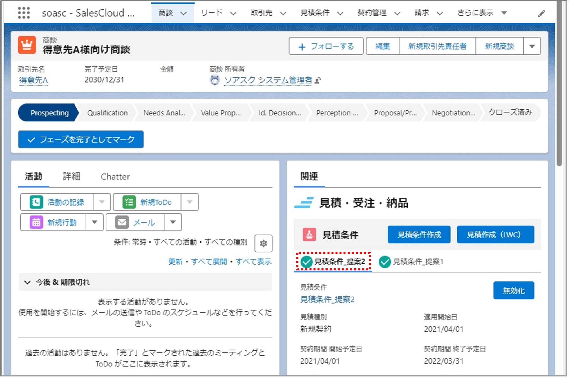This screenshot has height=378, width=588.
Task: Click the pencil edit navigation icon
Action: (541, 13)
